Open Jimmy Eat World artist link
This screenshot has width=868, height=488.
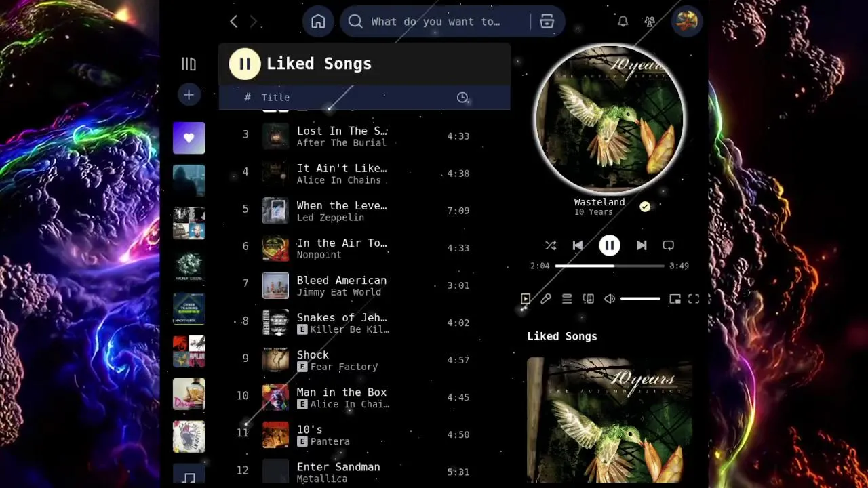(x=338, y=292)
